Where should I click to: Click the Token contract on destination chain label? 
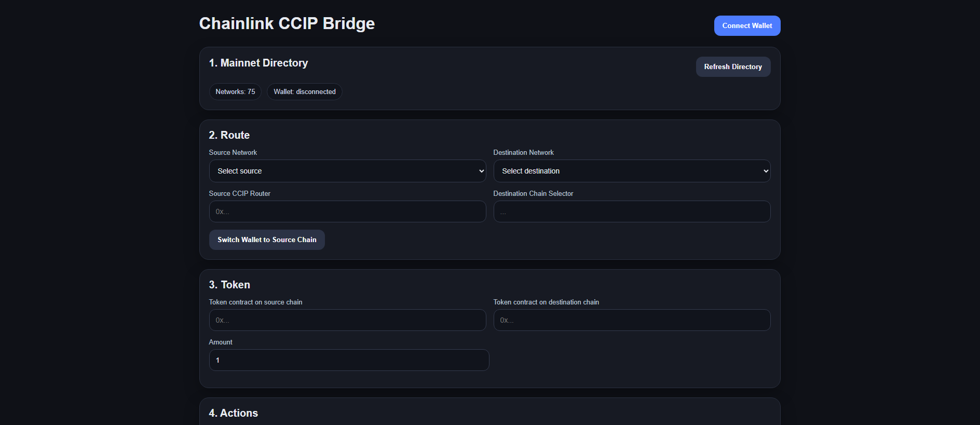point(546,302)
